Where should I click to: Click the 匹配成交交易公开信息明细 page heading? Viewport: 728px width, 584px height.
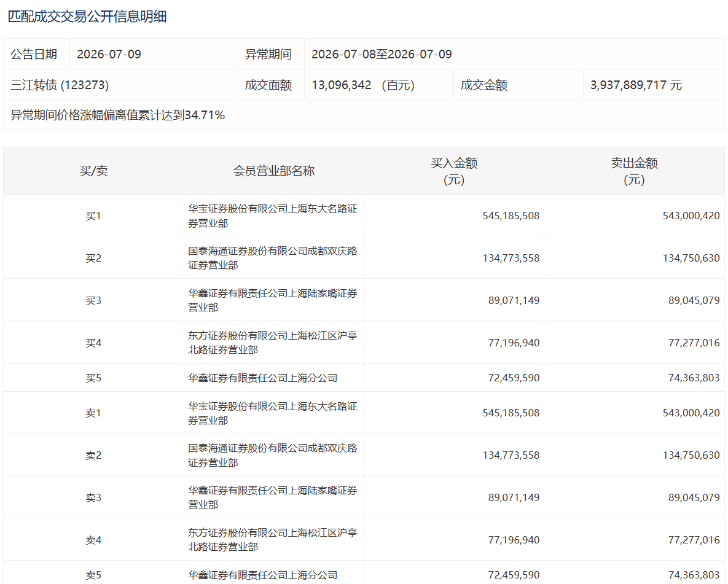pos(87,17)
